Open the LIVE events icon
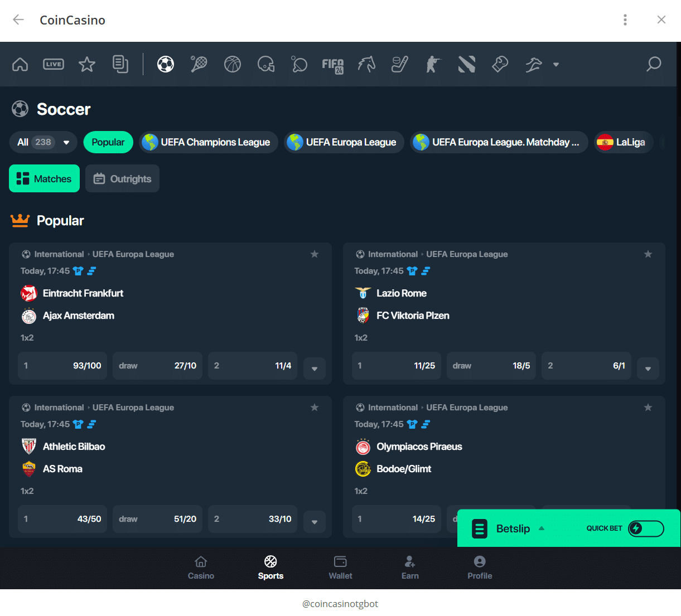681x616 pixels. pos(54,65)
